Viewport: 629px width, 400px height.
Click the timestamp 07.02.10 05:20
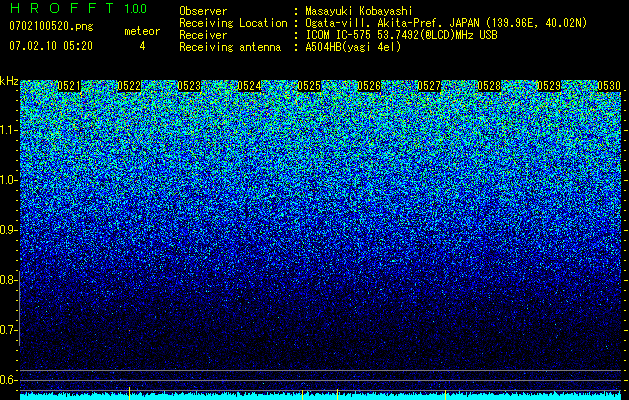point(51,46)
